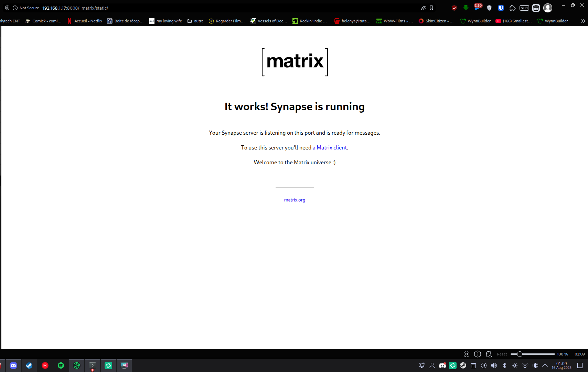Open the Bitwarden extension icon

[x=501, y=8]
